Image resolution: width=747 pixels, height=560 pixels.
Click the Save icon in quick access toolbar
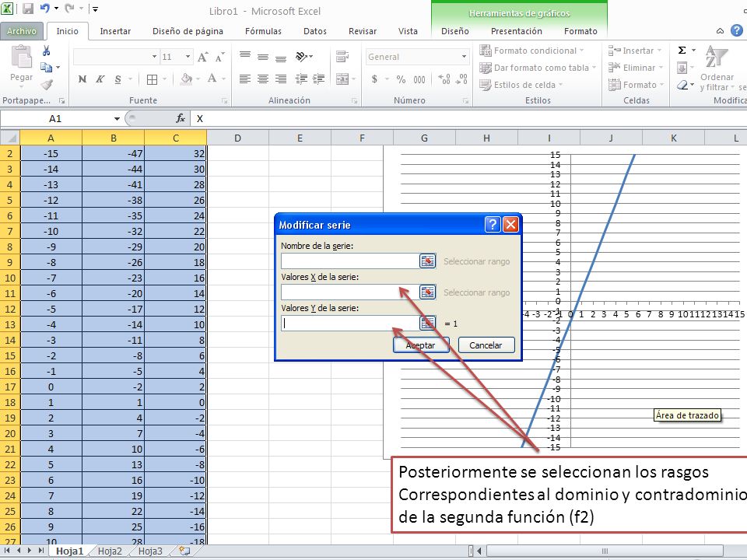[x=28, y=8]
